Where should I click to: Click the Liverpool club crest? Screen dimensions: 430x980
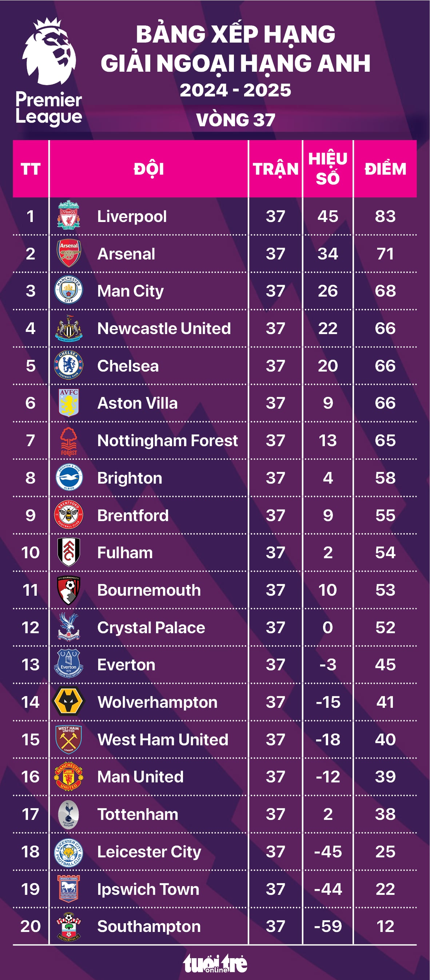(x=68, y=216)
